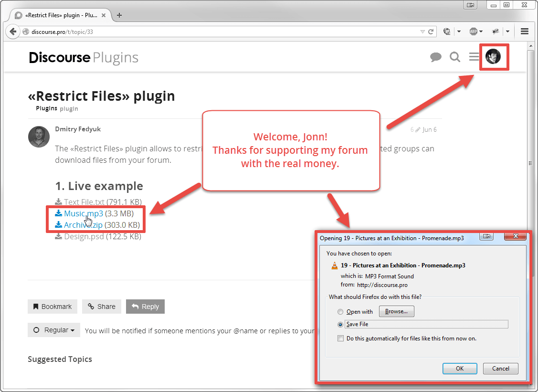Click the dialog titlebar helper icon
Screen dimensions: 538x392
pos(486,236)
